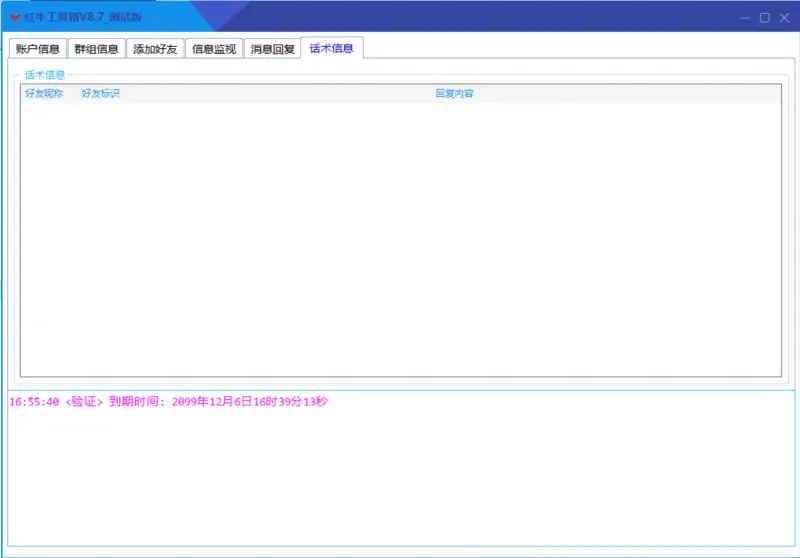Image resolution: width=800 pixels, height=558 pixels.
Task: Switch to the 账户信息 tab
Action: (x=38, y=49)
